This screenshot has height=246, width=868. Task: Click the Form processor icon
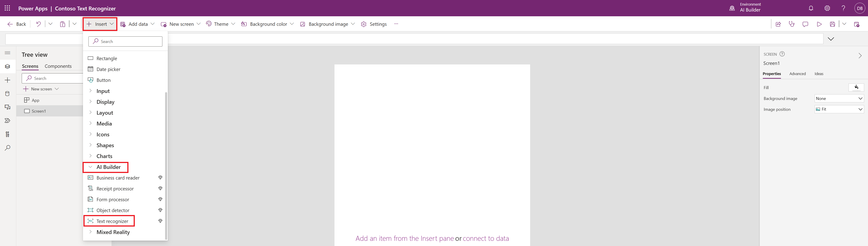point(90,199)
